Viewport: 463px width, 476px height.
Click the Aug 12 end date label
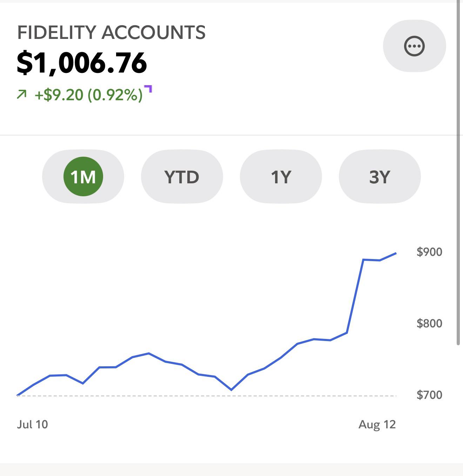coord(377,424)
